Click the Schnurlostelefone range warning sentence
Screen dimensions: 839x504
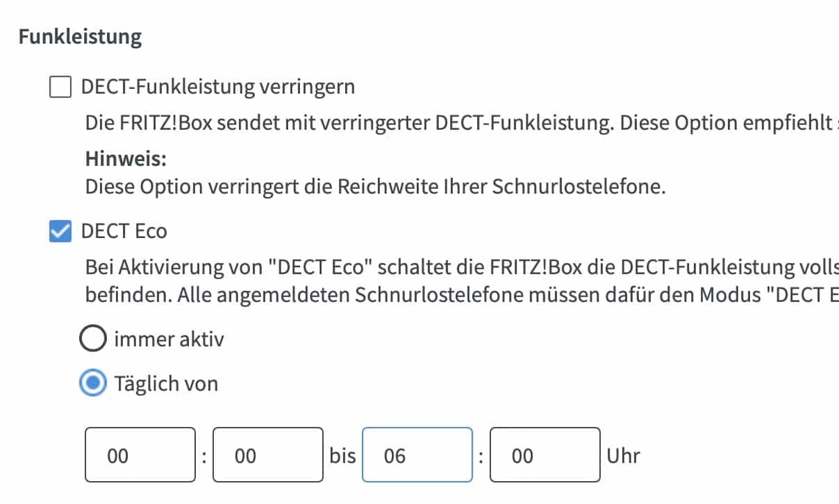click(x=375, y=187)
